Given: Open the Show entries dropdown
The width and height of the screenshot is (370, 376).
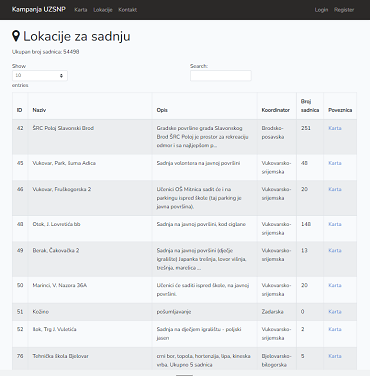Looking at the screenshot, I should [x=40, y=76].
